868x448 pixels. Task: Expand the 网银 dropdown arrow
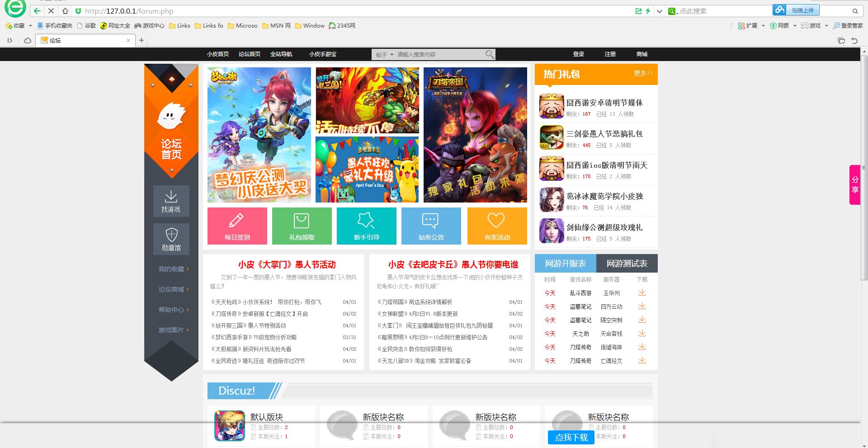(795, 26)
